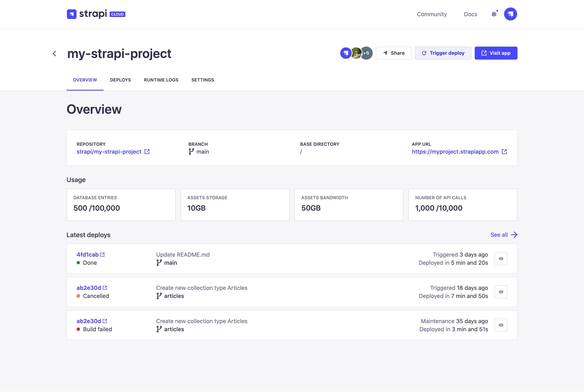Open the external link icon next to the repository
Image resolution: width=584 pixels, height=392 pixels.
(x=147, y=151)
